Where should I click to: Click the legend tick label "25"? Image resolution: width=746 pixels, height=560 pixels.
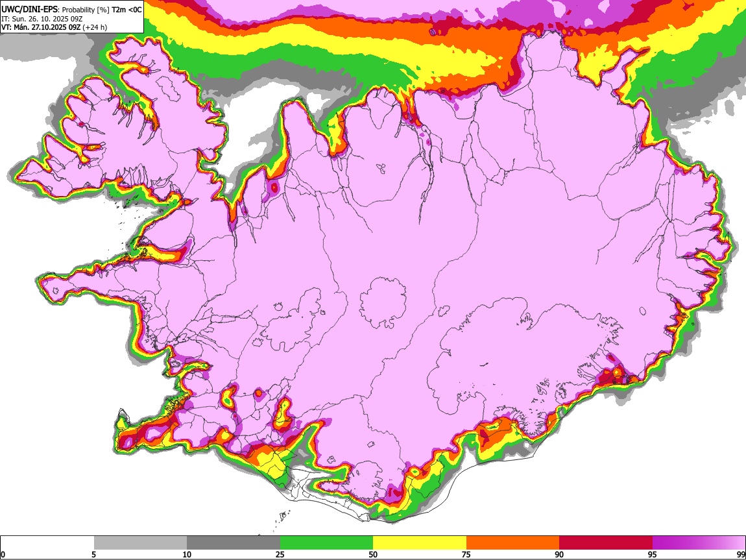coord(280,555)
